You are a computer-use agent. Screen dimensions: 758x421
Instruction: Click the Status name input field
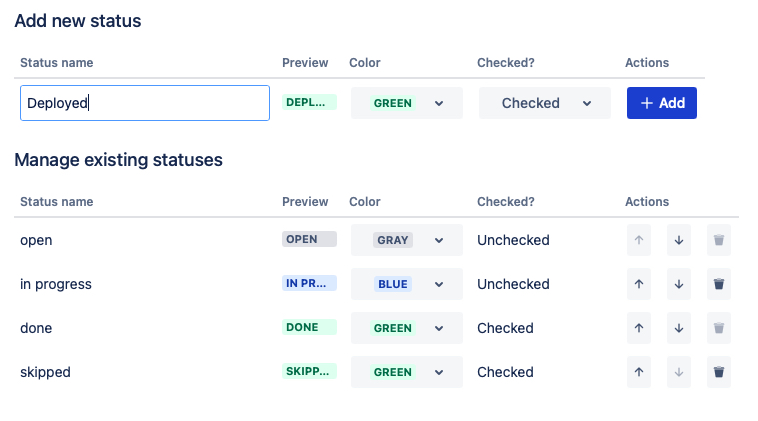tap(145, 103)
